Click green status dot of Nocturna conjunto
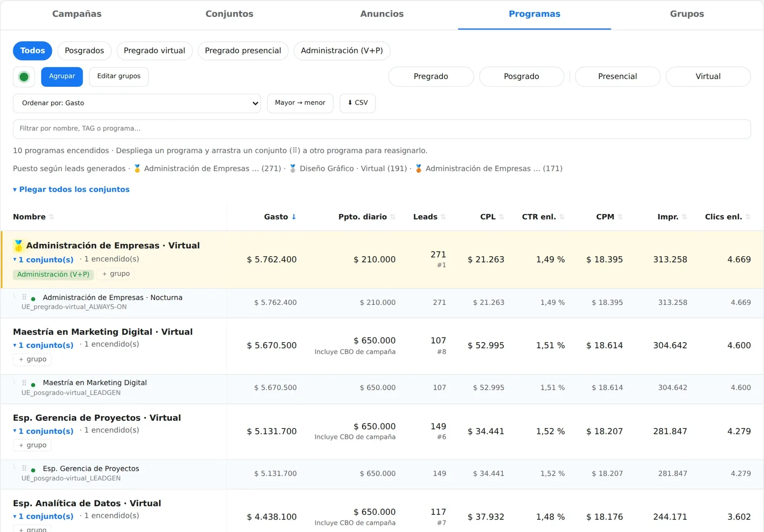The image size is (764, 532). point(33,299)
